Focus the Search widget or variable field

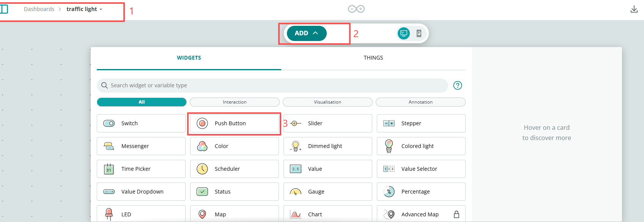click(x=272, y=85)
